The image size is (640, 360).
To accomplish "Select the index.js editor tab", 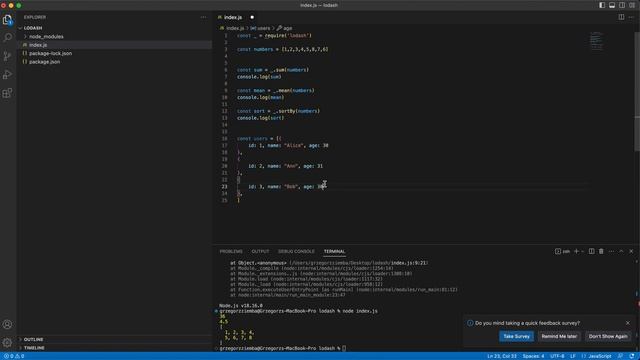I will click(233, 17).
